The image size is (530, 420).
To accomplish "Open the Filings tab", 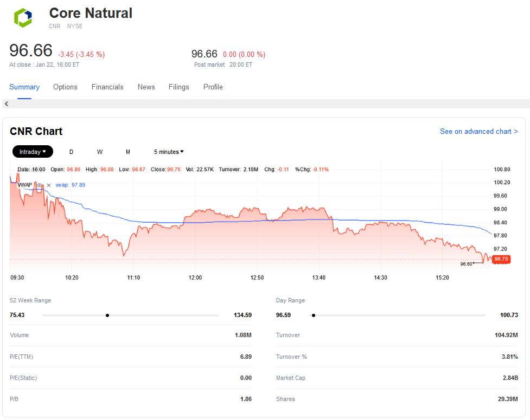I will coord(178,87).
